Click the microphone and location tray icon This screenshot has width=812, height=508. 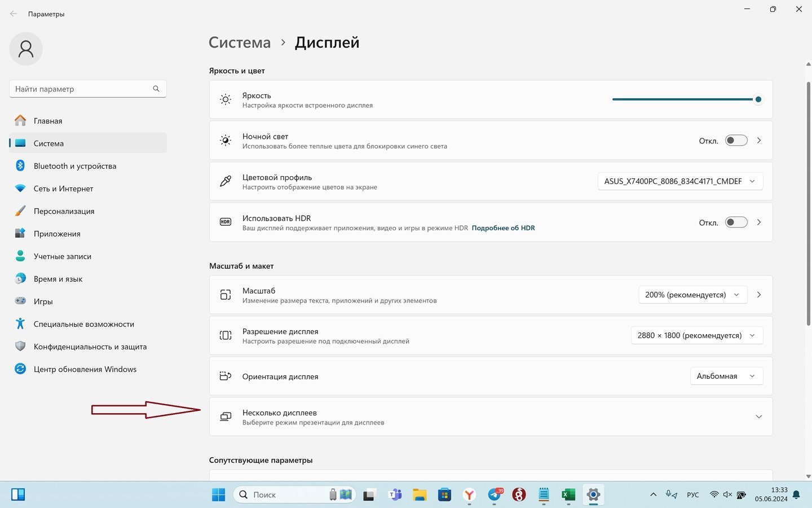pos(671,495)
